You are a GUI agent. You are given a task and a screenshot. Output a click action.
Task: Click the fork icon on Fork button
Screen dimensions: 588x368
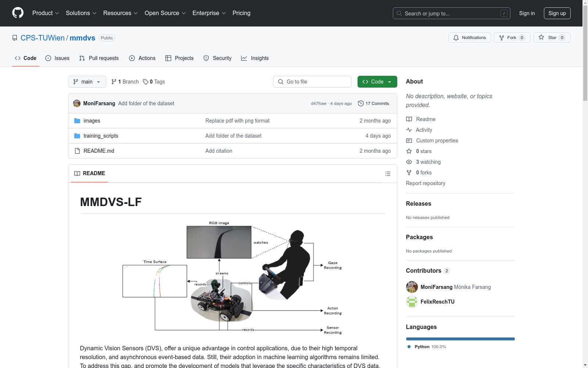[x=502, y=38]
